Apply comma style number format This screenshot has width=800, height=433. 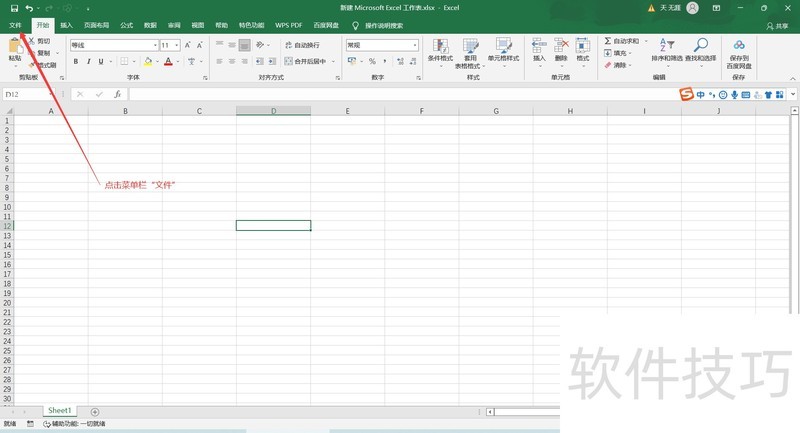[385, 61]
